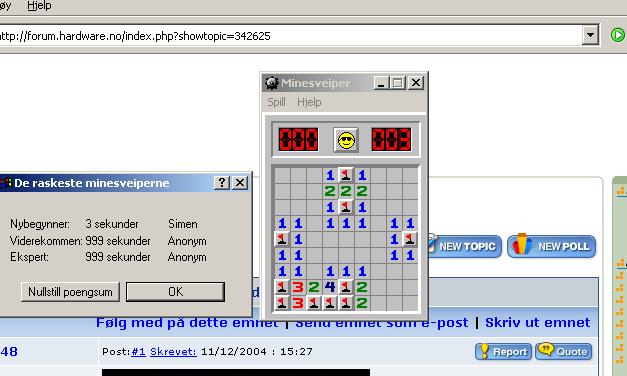Open the Følg med på dette emnet link
627x376 pixels.
187,323
